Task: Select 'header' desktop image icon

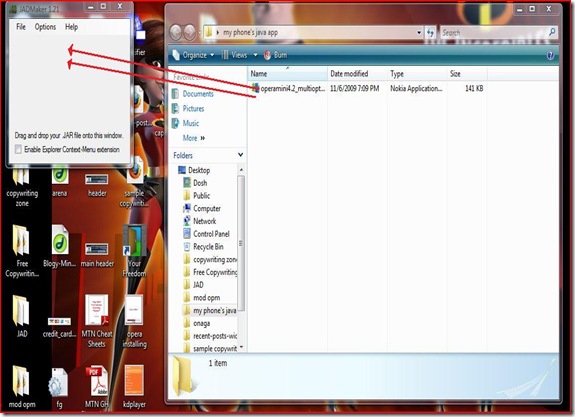Action: [97, 185]
